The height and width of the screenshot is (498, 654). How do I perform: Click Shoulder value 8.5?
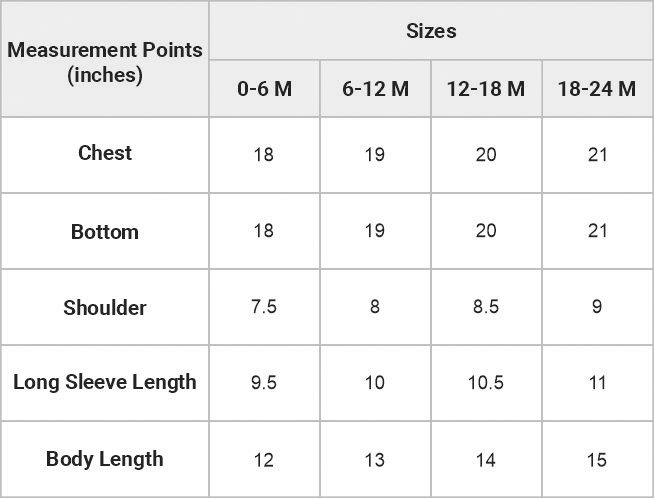click(486, 307)
